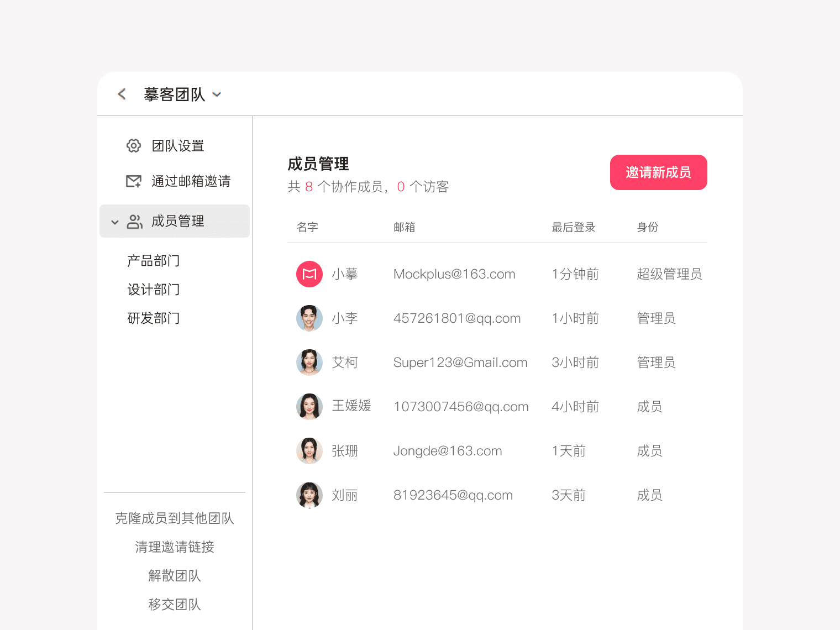Click the back arrow beside 摹客团队
The height and width of the screenshot is (630, 840).
pyautogui.click(x=122, y=94)
